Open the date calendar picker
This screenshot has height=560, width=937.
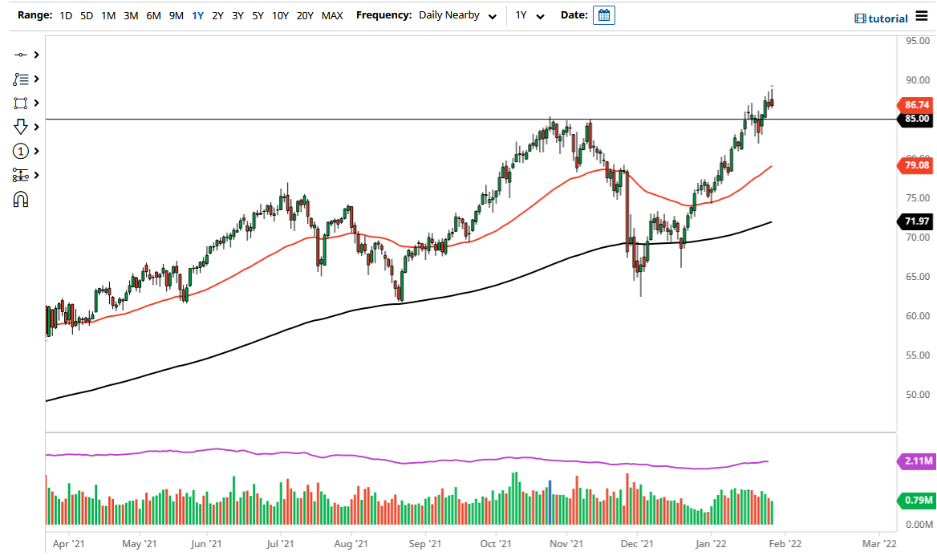coord(603,14)
